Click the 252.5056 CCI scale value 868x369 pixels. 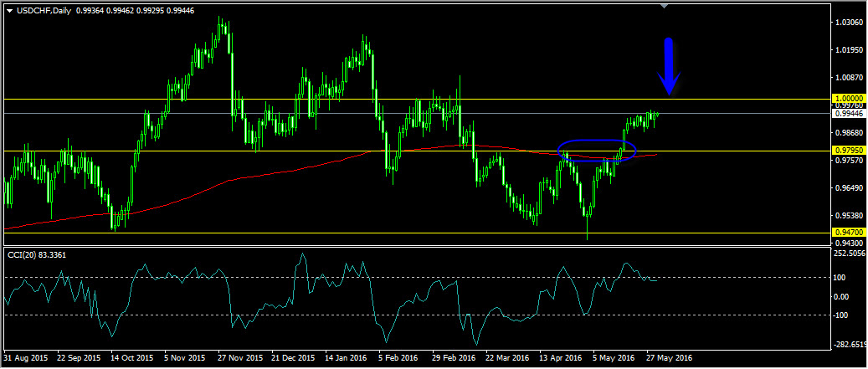pos(850,254)
